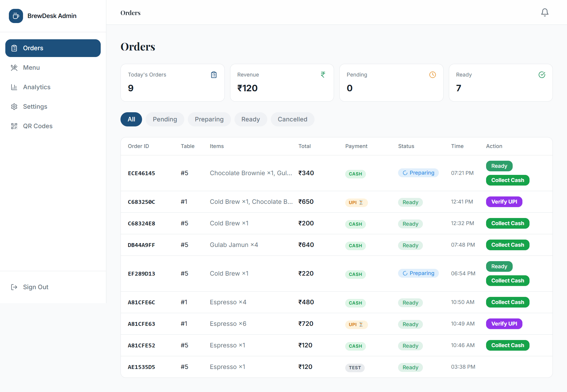Open the Analytics section

(x=53, y=87)
